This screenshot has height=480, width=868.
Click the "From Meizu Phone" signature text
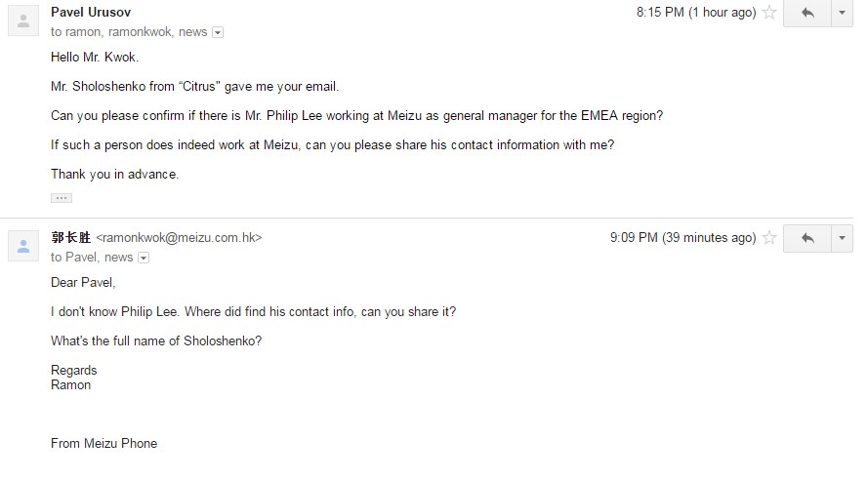103,444
